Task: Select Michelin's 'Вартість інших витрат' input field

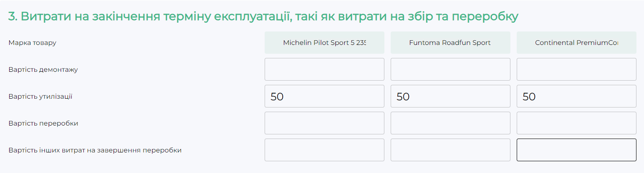Action: (x=324, y=150)
